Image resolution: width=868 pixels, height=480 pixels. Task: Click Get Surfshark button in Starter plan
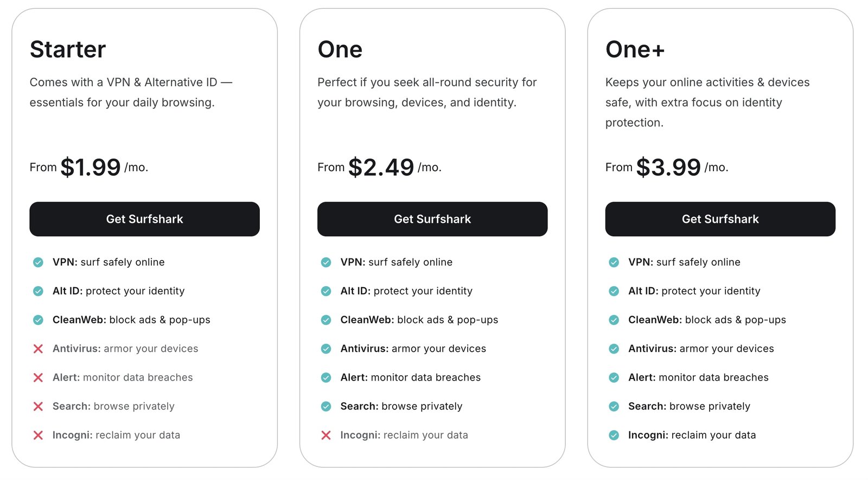coord(144,219)
